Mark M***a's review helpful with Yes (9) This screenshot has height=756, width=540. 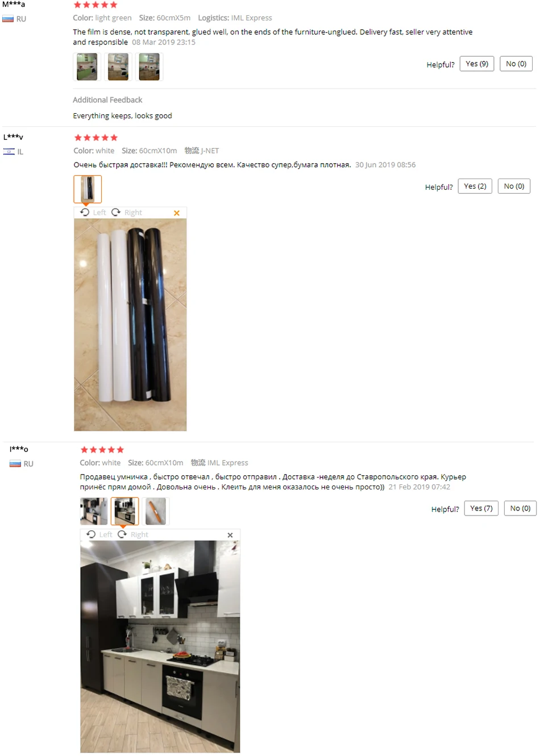tap(477, 64)
